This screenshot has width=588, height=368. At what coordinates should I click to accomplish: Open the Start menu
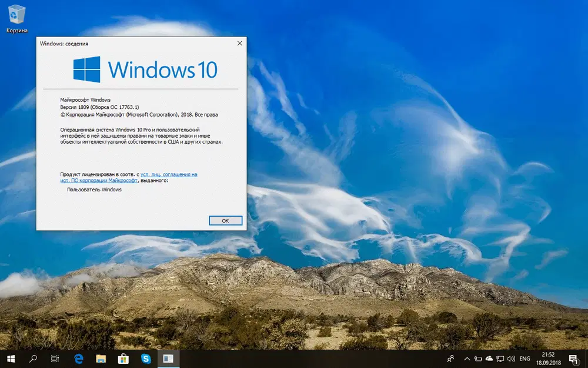(x=10, y=359)
